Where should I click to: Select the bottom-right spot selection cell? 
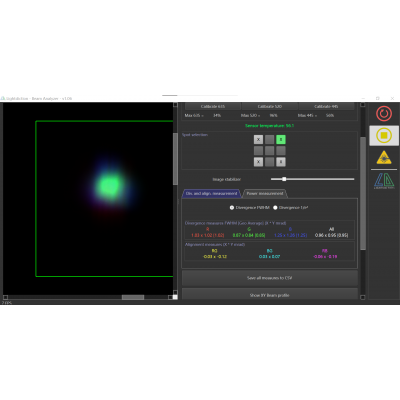click(x=281, y=162)
